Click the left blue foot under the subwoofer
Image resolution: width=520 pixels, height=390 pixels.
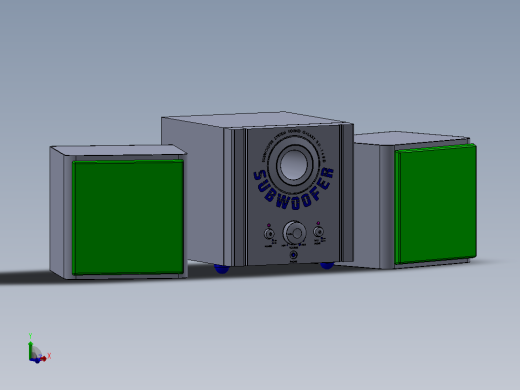pos(221,269)
